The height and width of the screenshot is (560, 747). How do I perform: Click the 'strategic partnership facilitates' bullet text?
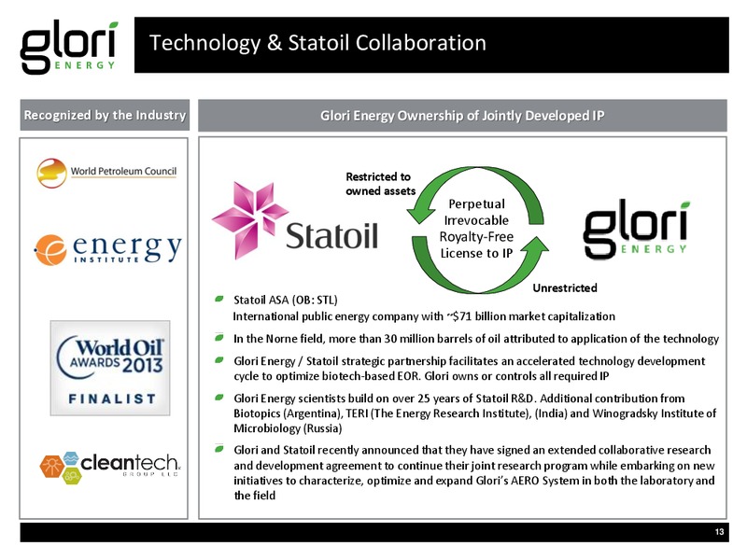[470, 369]
